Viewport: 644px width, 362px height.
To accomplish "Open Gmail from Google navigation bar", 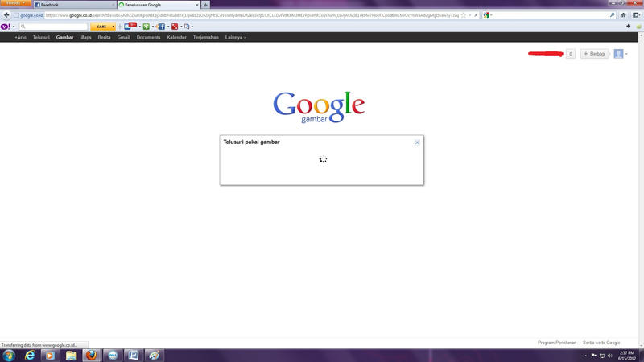I will 123,37.
